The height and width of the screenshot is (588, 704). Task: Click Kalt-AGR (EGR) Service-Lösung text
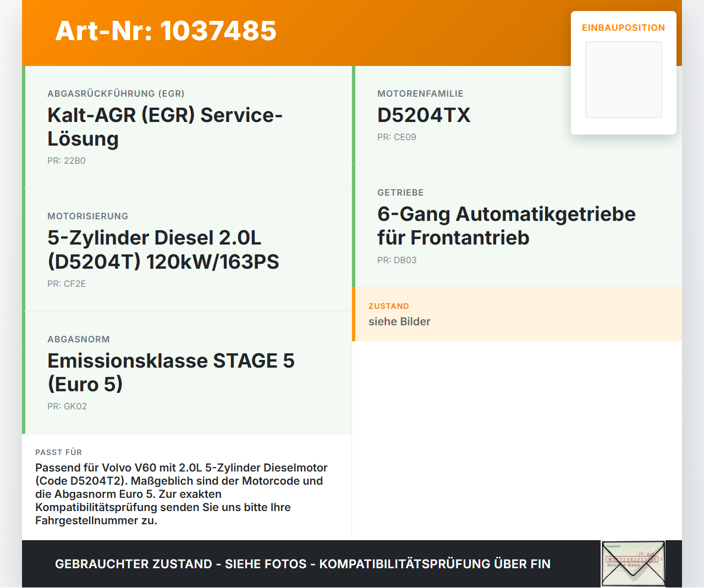[165, 127]
